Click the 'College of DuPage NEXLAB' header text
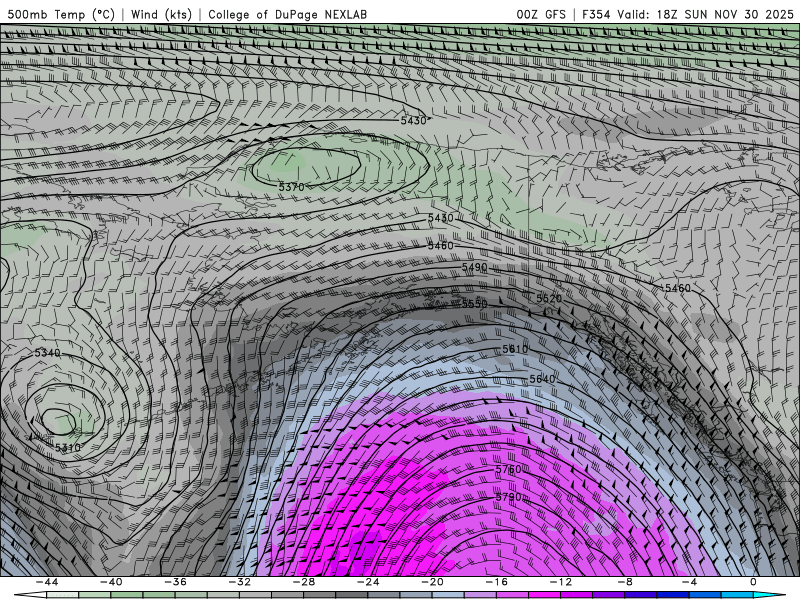The height and width of the screenshot is (600, 800). 287,14
